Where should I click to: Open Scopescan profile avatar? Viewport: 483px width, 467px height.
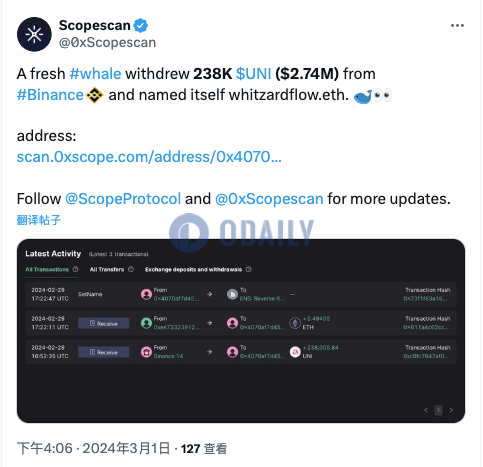click(x=34, y=34)
